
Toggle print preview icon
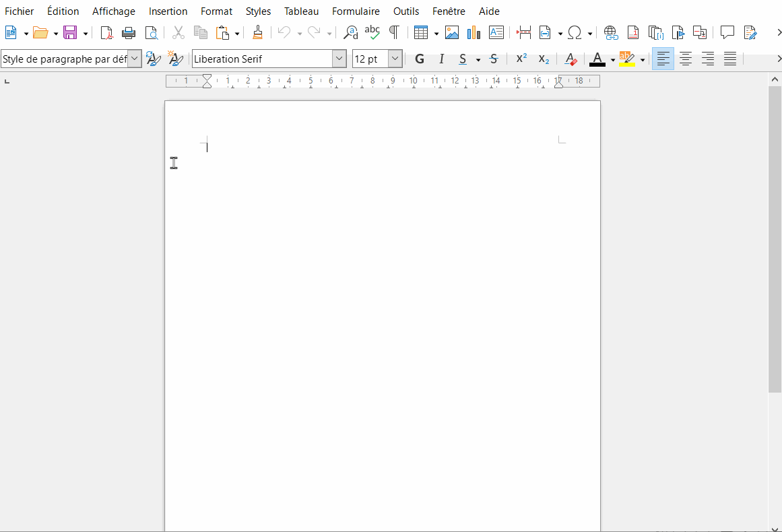(x=151, y=33)
